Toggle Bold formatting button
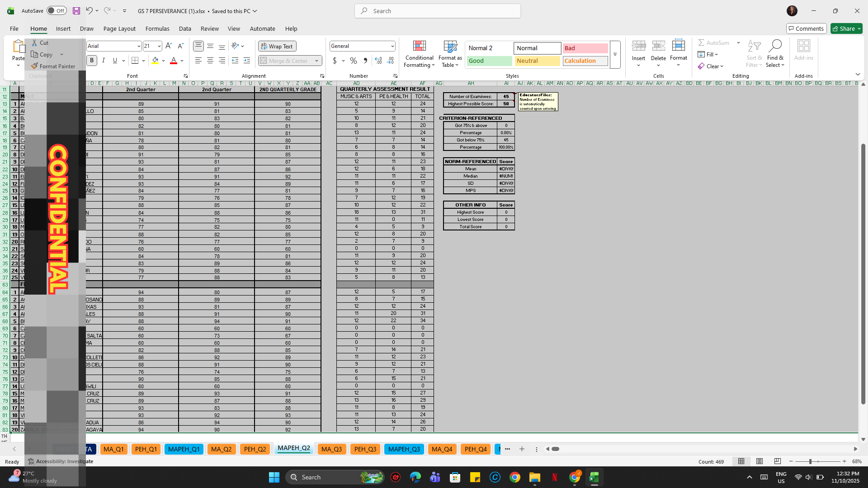 tap(92, 61)
